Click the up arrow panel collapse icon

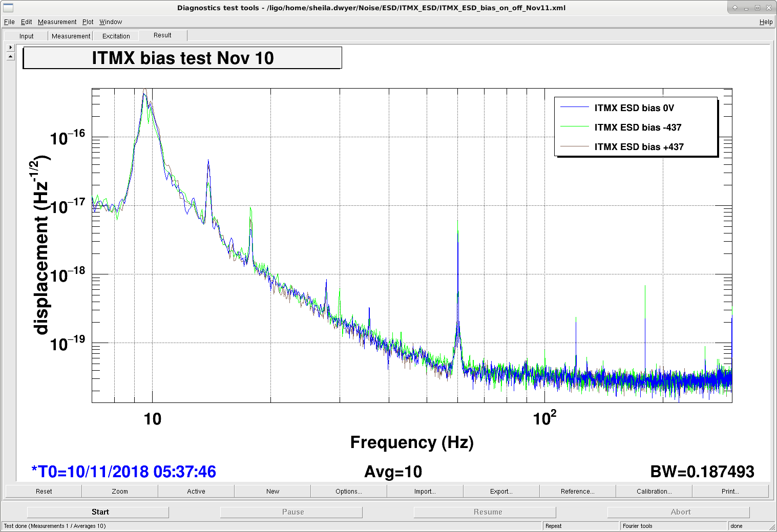click(10, 56)
